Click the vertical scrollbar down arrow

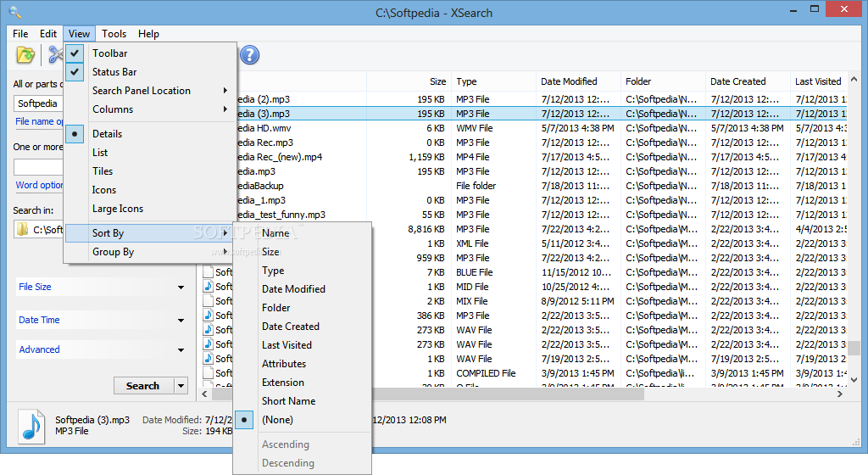click(854, 380)
